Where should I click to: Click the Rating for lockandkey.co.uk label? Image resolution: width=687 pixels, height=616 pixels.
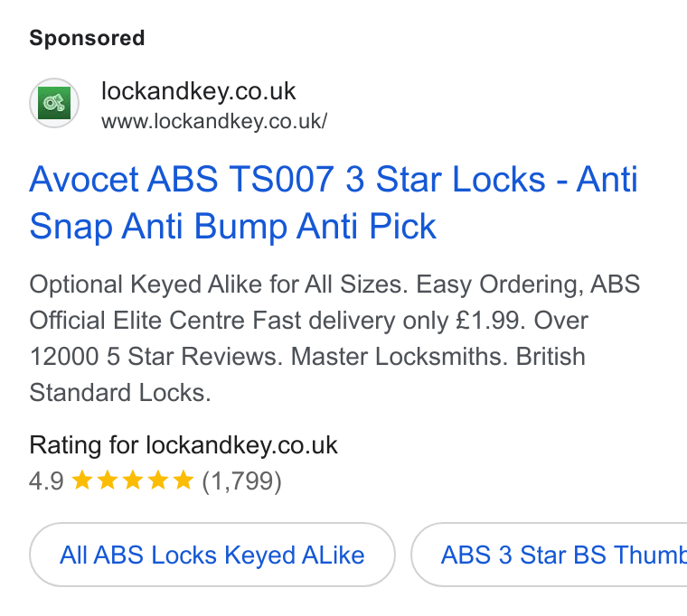[x=184, y=445]
